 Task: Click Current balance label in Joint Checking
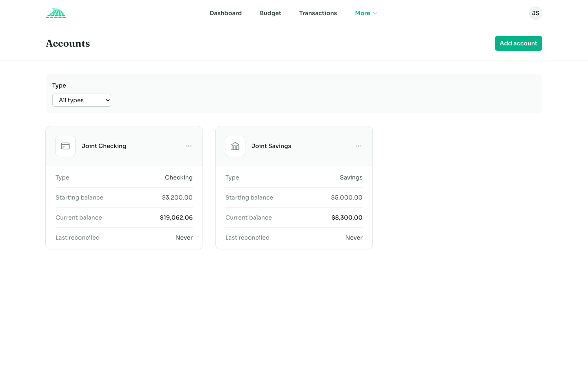tap(79, 218)
